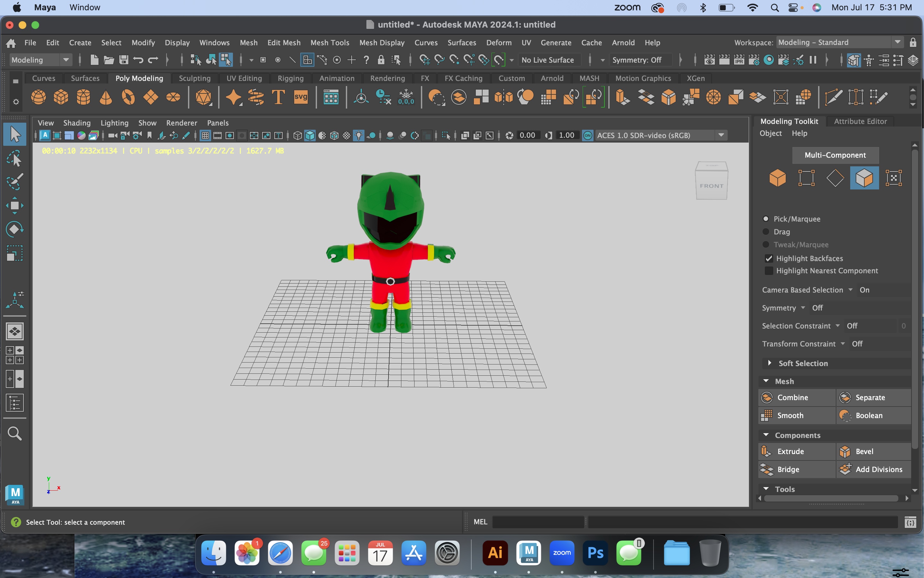Click the MEL command input field

[538, 522]
